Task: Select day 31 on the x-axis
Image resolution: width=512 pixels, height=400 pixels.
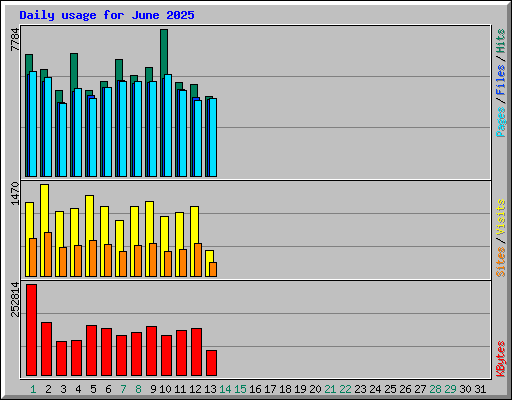Action: 480,389
